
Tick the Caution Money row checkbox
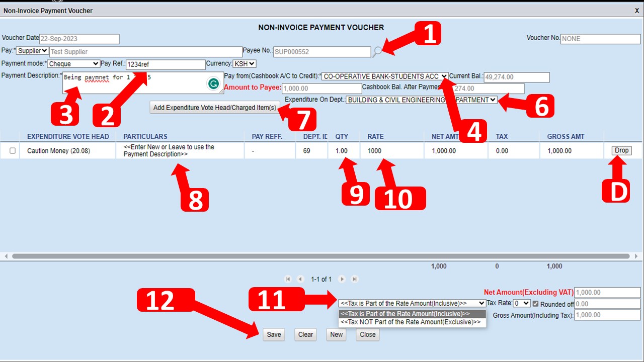pos(13,151)
